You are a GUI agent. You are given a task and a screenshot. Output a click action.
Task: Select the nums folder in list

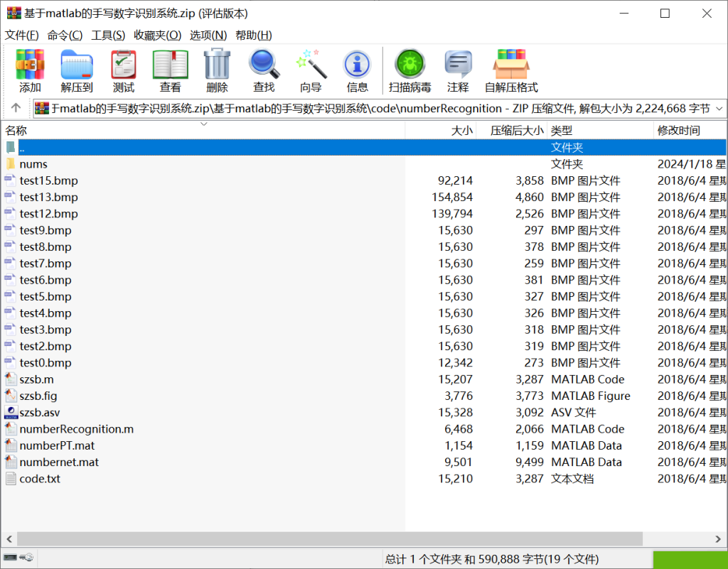coord(33,164)
